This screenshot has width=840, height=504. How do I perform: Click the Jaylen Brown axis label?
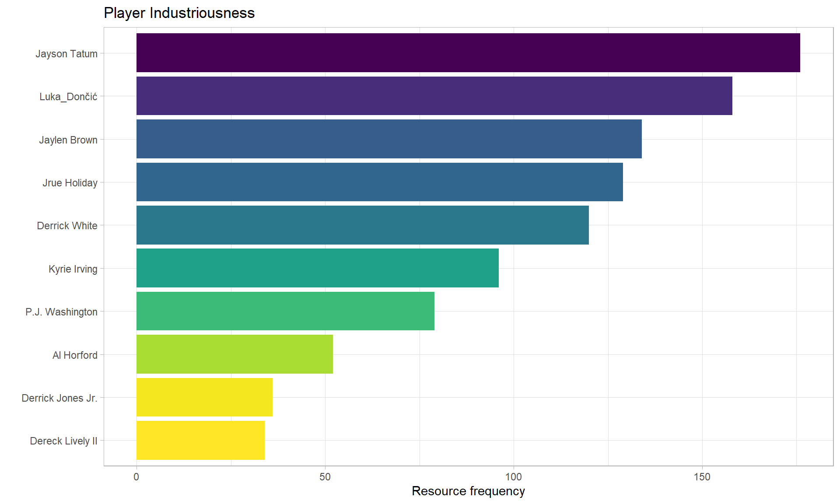click(x=68, y=140)
